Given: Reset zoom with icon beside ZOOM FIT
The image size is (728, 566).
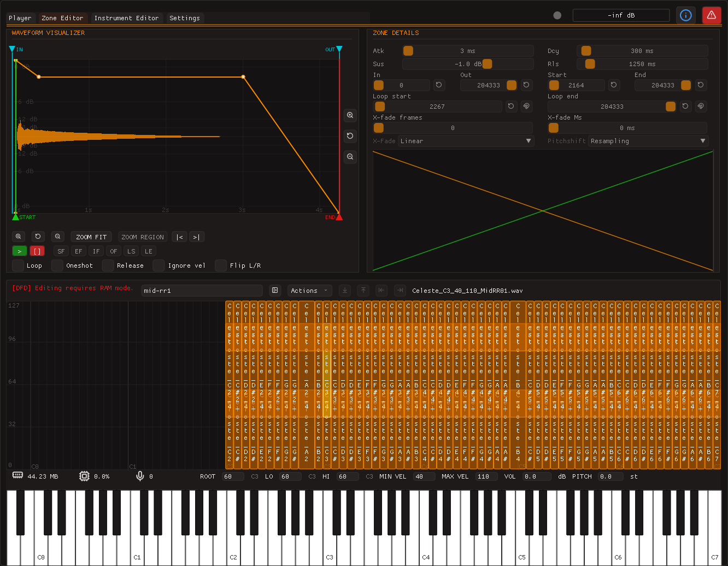Looking at the screenshot, I should coord(38,237).
